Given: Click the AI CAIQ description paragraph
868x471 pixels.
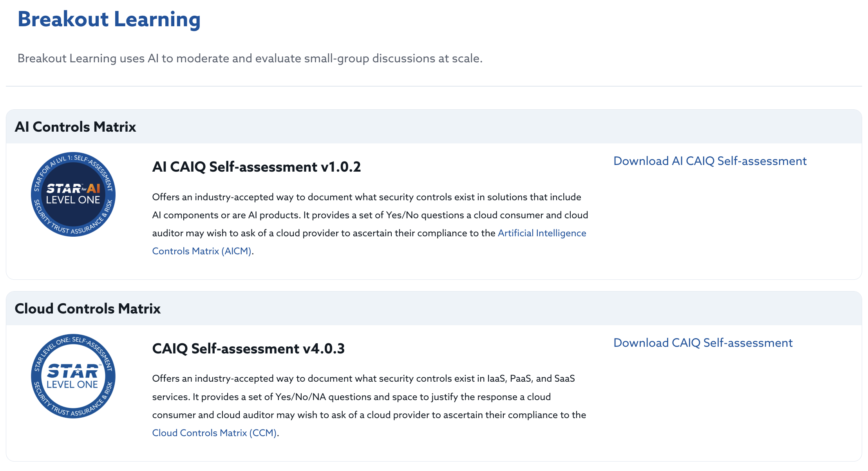Looking at the screenshot, I should coord(366,215).
